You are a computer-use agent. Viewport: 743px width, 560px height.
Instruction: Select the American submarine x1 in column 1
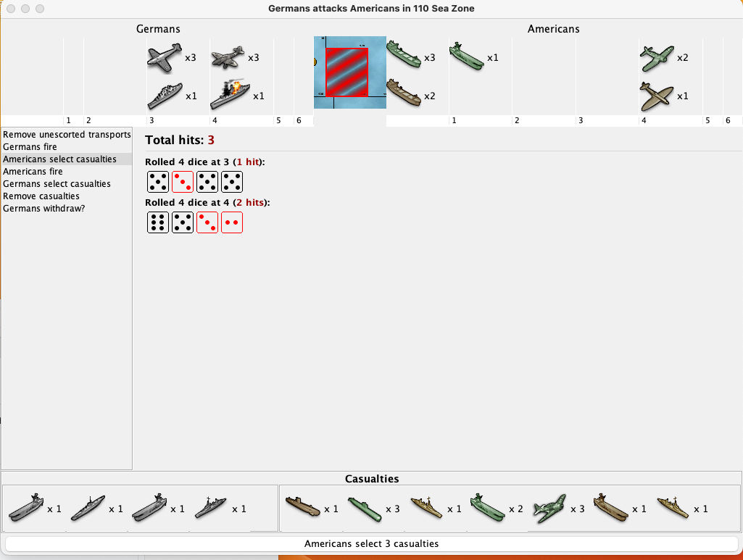click(x=466, y=56)
